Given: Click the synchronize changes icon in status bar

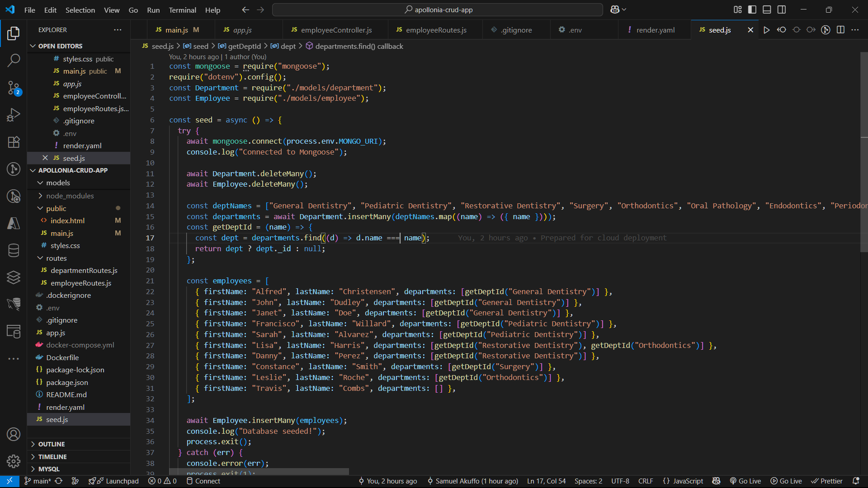Looking at the screenshot, I should (59, 481).
